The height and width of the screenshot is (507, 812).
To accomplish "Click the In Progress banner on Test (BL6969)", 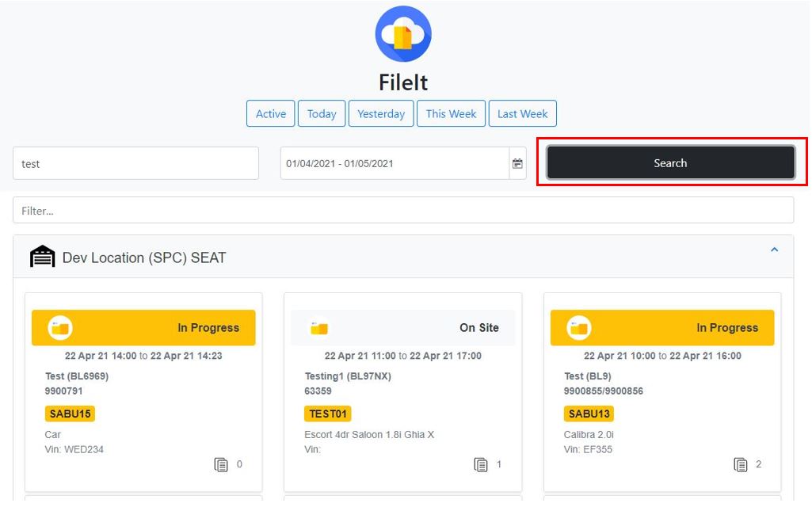I will [x=143, y=328].
